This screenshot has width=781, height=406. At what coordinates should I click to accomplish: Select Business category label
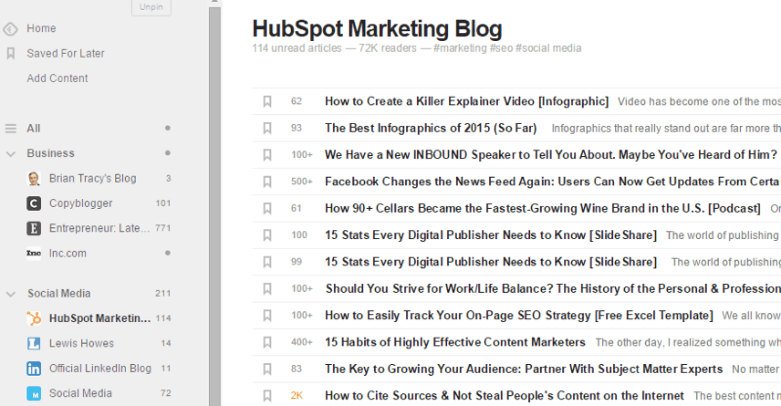[x=51, y=153]
